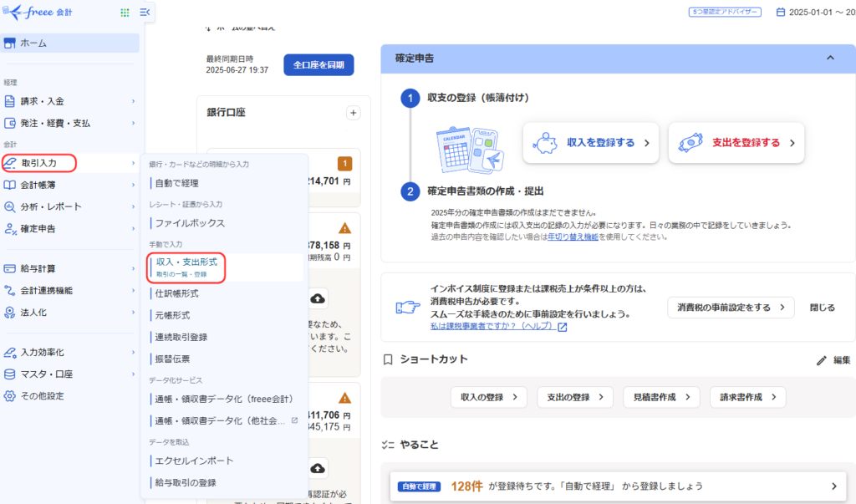Select 振替伝票 in the submenu
The image size is (856, 504).
click(x=173, y=359)
